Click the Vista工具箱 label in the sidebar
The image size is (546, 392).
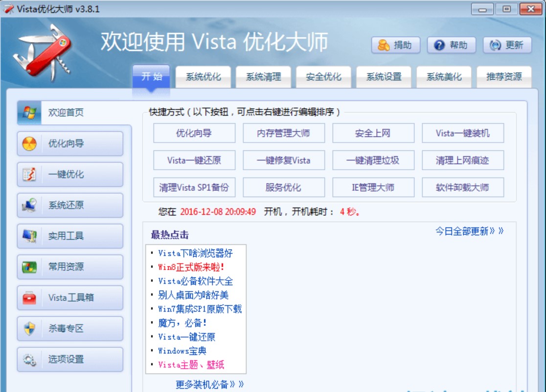pos(71,298)
